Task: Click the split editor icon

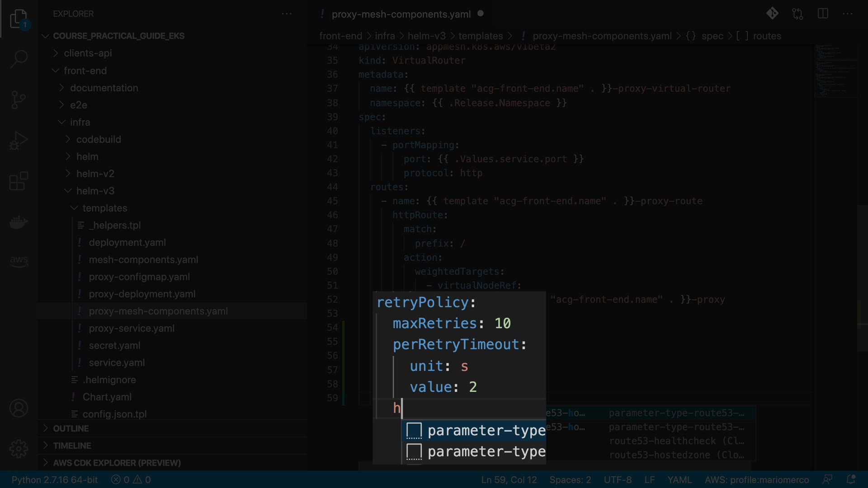Action: tap(823, 14)
